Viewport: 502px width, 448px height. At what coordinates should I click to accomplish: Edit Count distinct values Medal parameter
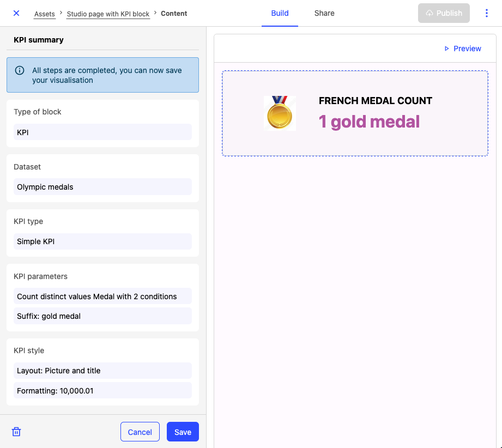(x=102, y=296)
